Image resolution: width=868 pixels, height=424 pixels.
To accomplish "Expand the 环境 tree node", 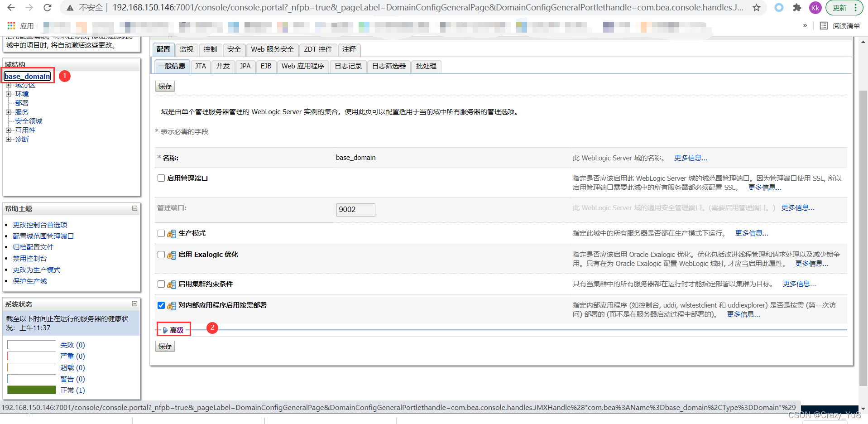I will pyautogui.click(x=9, y=94).
